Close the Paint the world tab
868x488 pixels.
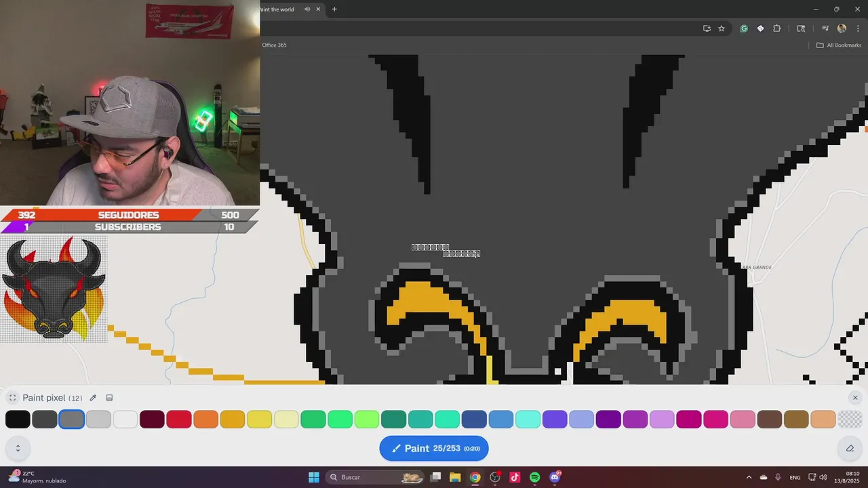click(318, 9)
